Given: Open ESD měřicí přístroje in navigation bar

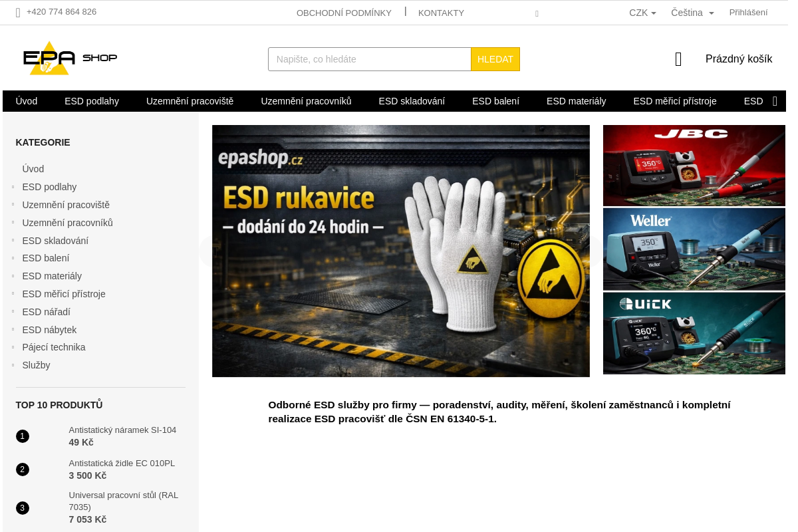Looking at the screenshot, I should (675, 101).
